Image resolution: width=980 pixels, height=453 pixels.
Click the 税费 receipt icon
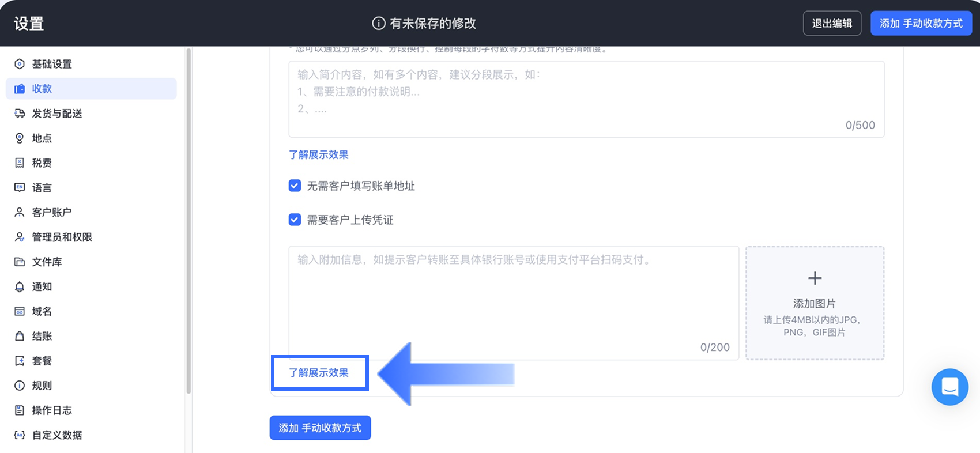[x=20, y=163]
